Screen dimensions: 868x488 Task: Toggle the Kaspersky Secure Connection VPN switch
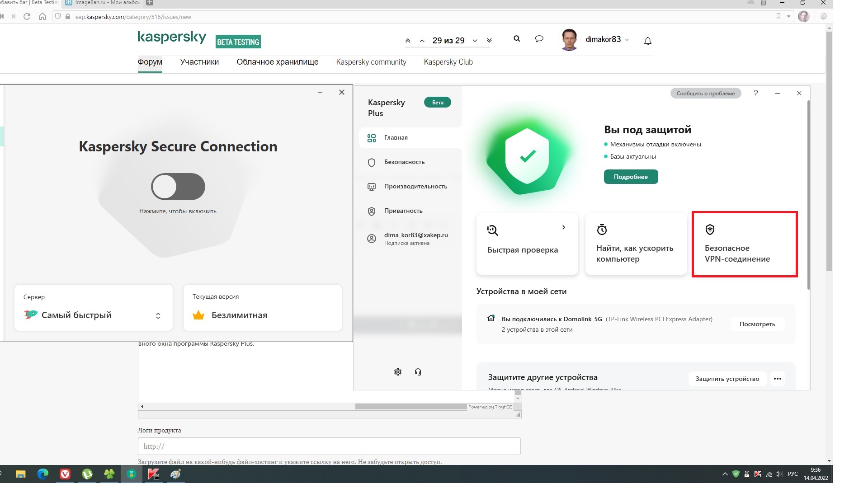click(x=178, y=187)
